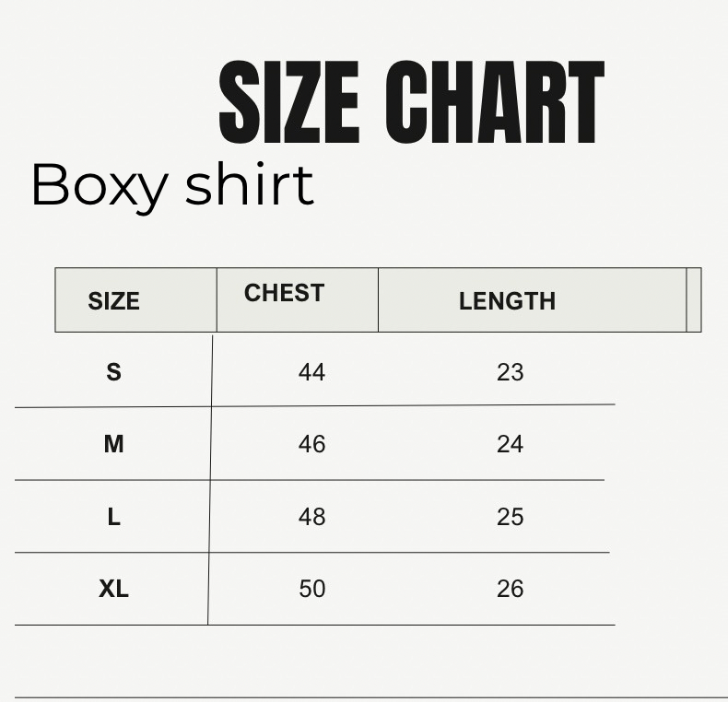728x702 pixels.
Task: Select the XL size row label
Action: (113, 589)
